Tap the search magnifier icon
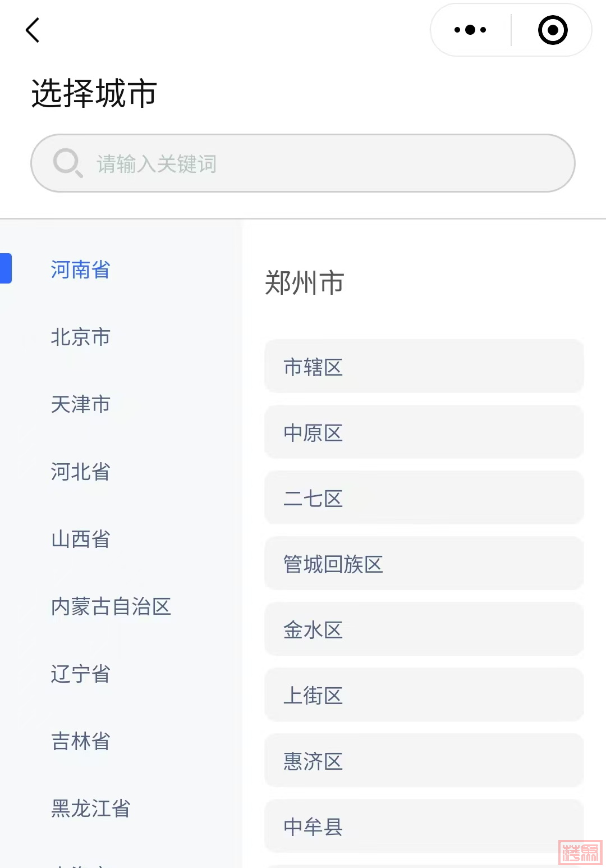Screen dimensions: 606x868 pyautogui.click(x=68, y=163)
